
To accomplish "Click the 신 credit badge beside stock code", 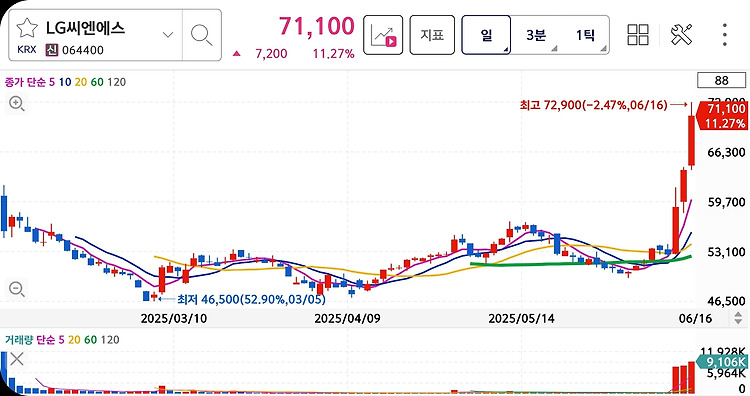I will click(52, 50).
